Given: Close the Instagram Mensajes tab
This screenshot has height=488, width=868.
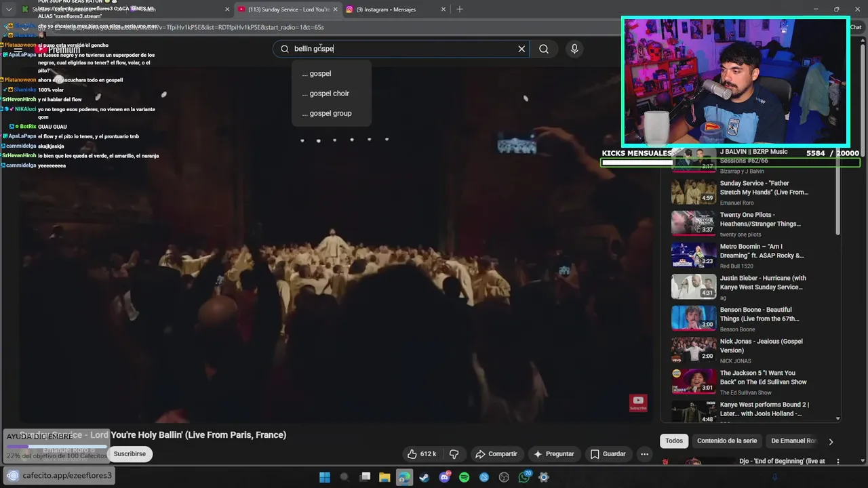Looking at the screenshot, I should [x=443, y=9].
